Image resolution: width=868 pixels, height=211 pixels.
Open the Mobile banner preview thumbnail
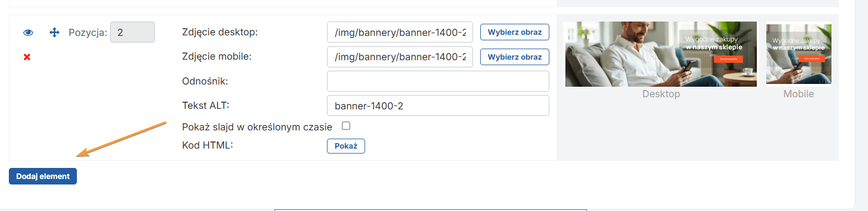coord(799,54)
